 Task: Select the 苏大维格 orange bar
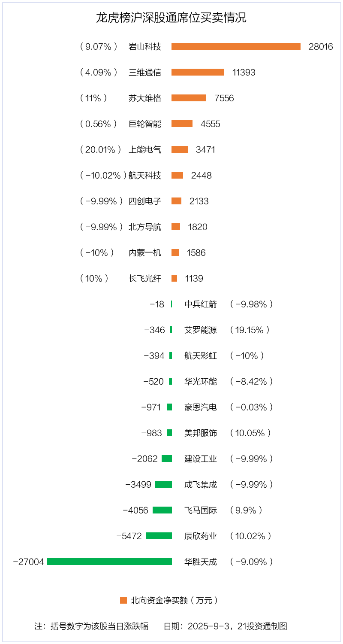189,98
